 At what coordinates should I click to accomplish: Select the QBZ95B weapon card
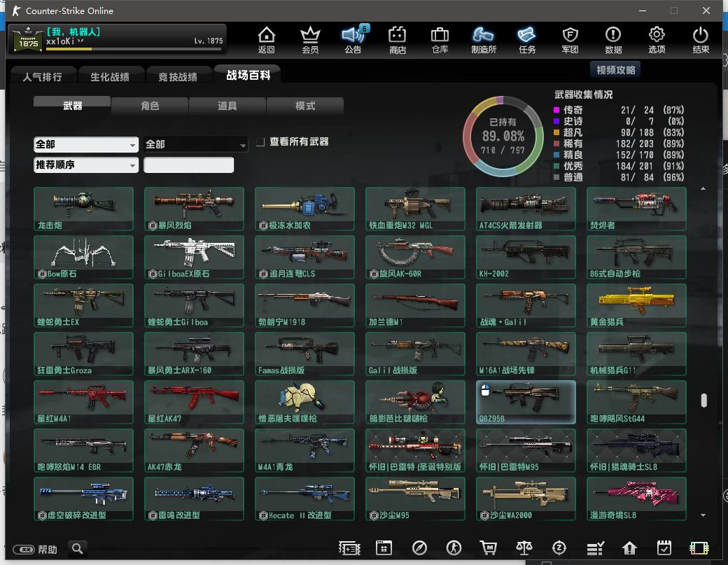pyautogui.click(x=526, y=402)
